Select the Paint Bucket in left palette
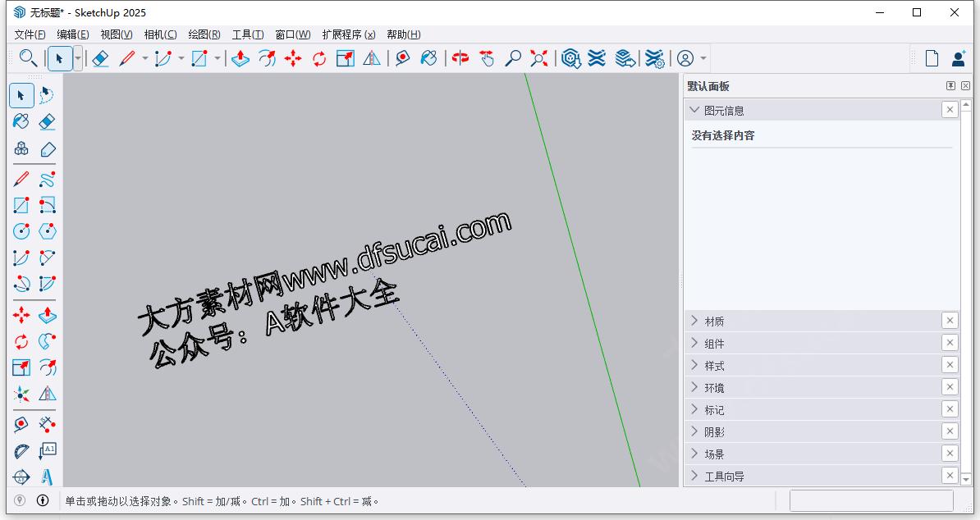 tap(21, 121)
